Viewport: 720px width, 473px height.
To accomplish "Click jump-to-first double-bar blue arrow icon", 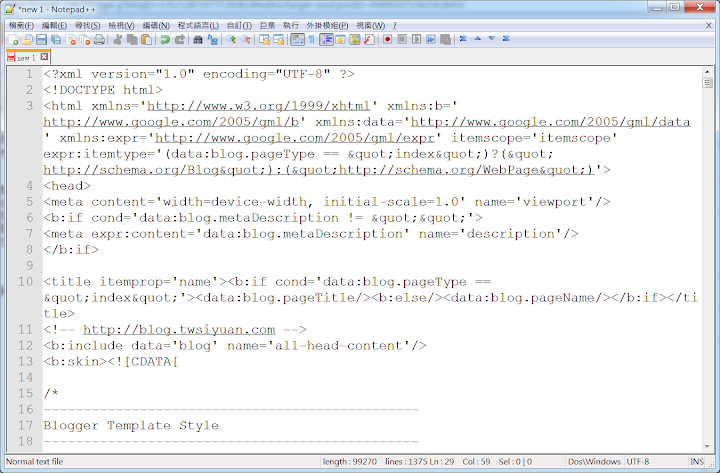I will pos(463,39).
